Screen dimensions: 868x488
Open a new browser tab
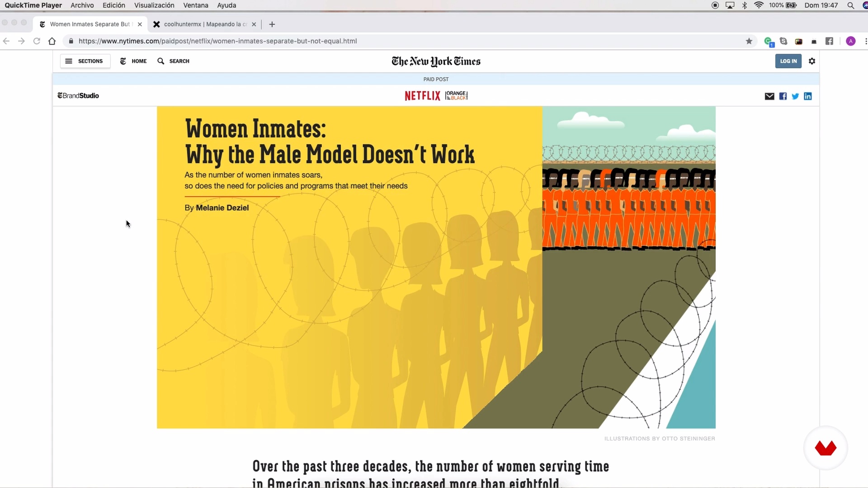coord(272,24)
